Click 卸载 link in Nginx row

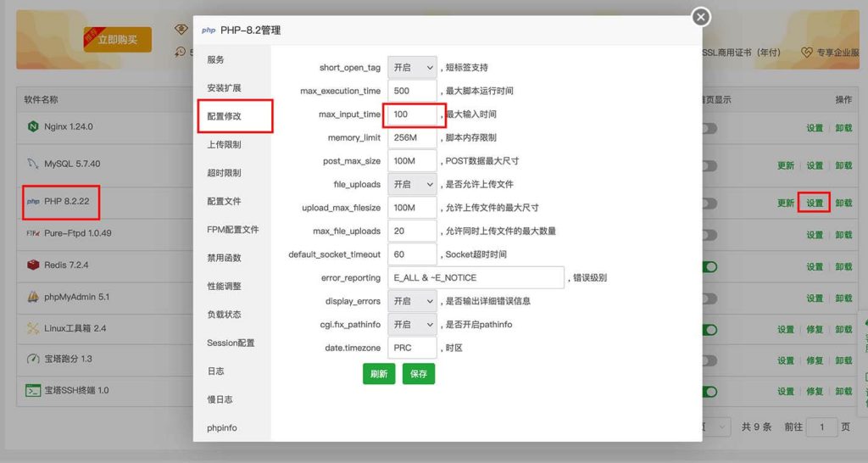tap(843, 129)
